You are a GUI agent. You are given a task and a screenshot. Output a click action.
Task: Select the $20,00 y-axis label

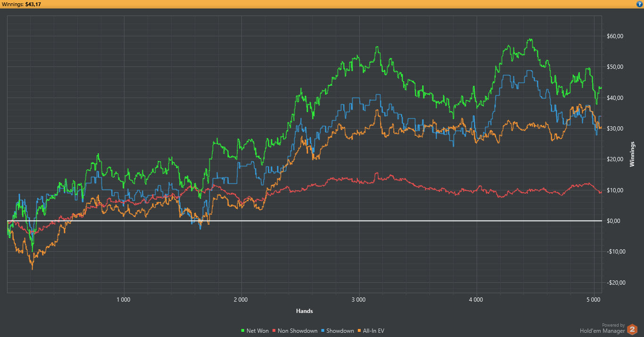(x=615, y=159)
